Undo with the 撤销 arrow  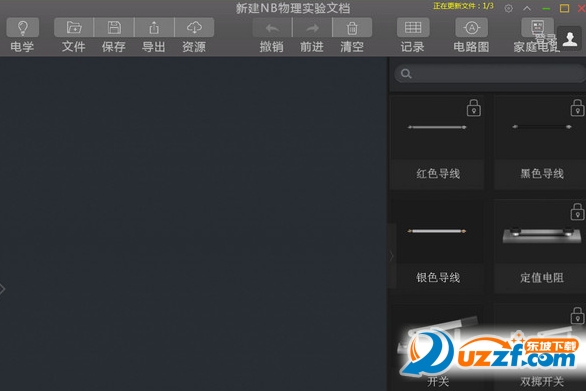tap(272, 28)
